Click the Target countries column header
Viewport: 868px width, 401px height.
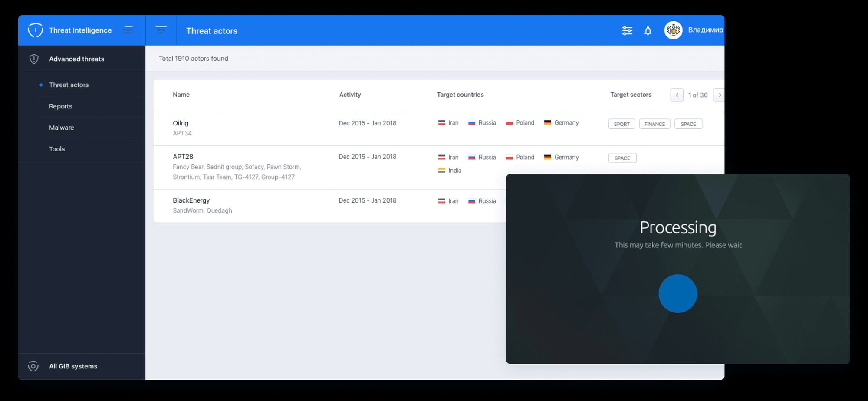click(x=460, y=95)
